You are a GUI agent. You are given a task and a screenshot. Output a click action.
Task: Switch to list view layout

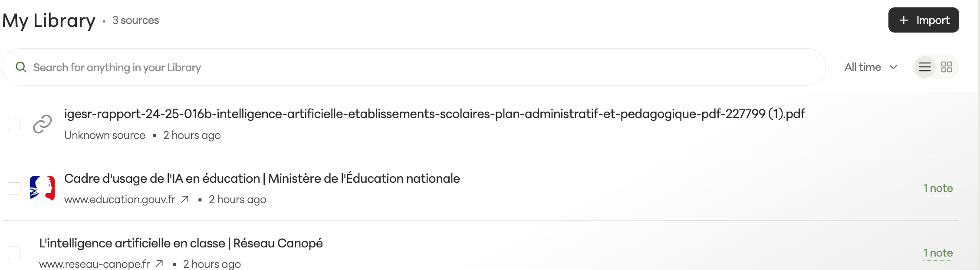(x=924, y=67)
